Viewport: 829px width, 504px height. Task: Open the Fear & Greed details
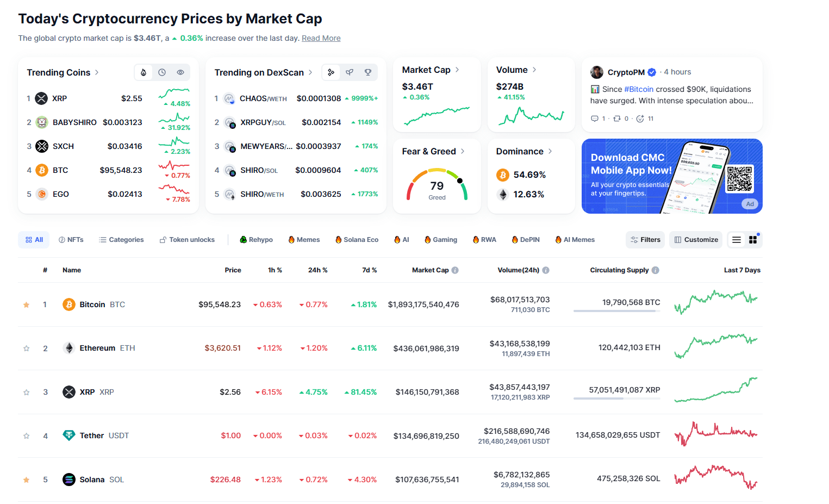pos(463,151)
